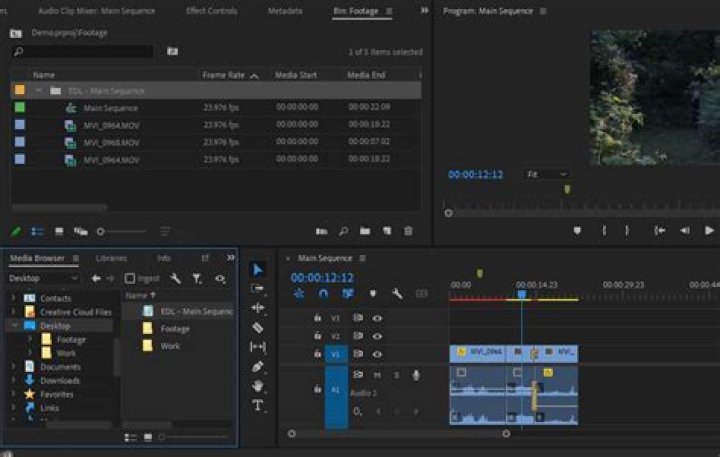Toggle insert sequences as nests option

coord(298,293)
